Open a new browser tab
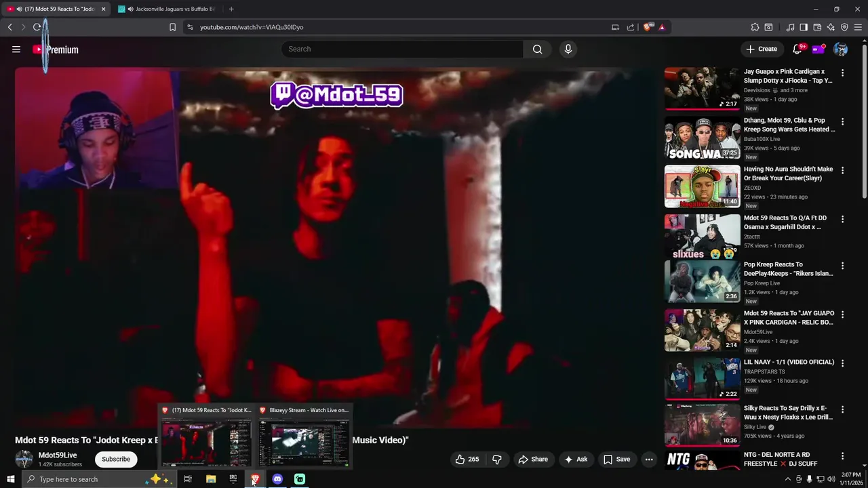Viewport: 868px width, 488px height. tap(231, 9)
